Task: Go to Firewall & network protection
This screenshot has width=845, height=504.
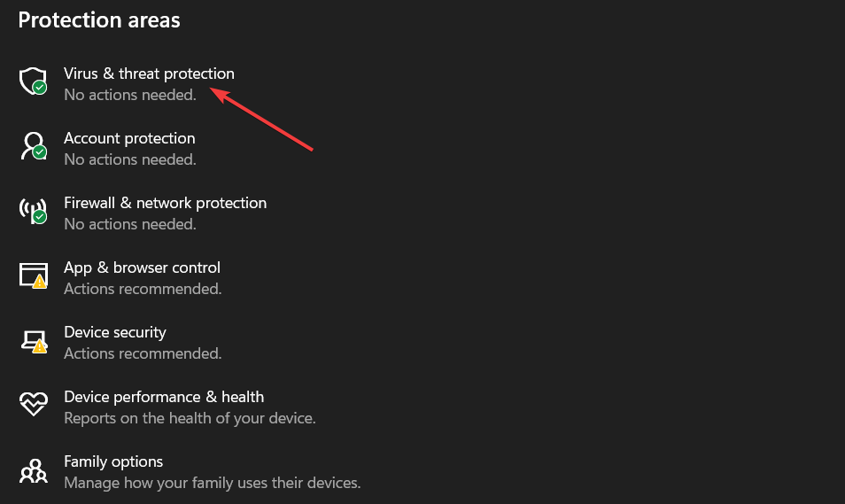Action: 165,203
